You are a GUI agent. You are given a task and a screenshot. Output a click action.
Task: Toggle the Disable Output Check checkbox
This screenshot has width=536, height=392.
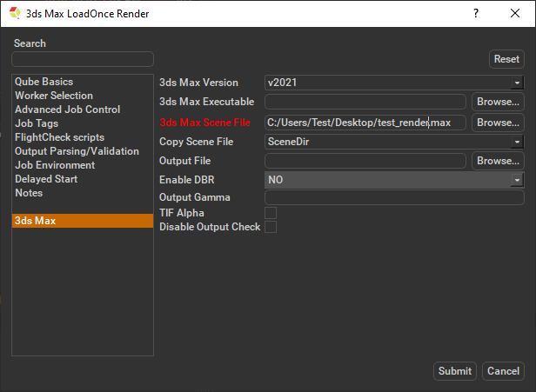coord(271,227)
